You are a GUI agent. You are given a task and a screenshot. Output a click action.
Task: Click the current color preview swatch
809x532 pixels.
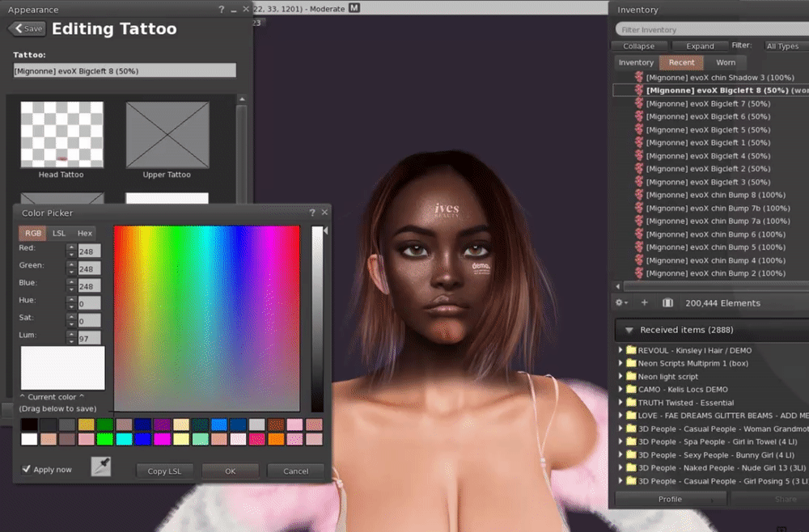tap(62, 368)
